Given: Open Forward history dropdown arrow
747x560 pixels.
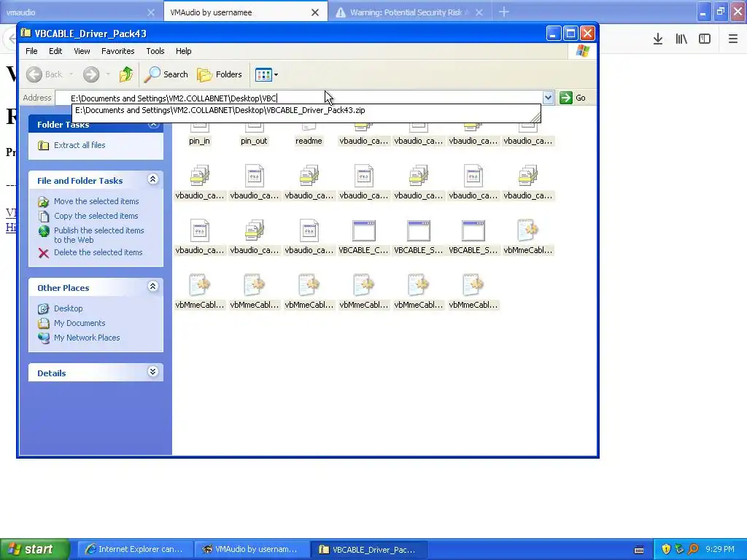Looking at the screenshot, I should [108, 74].
